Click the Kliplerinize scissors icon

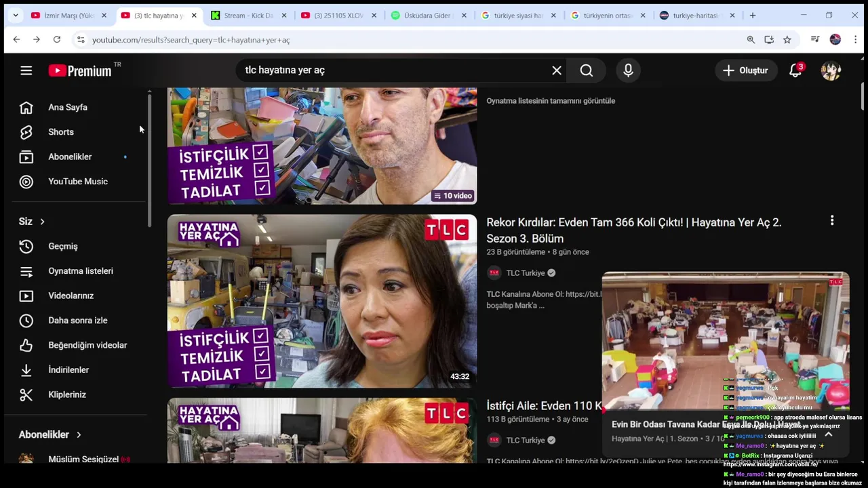tap(26, 394)
